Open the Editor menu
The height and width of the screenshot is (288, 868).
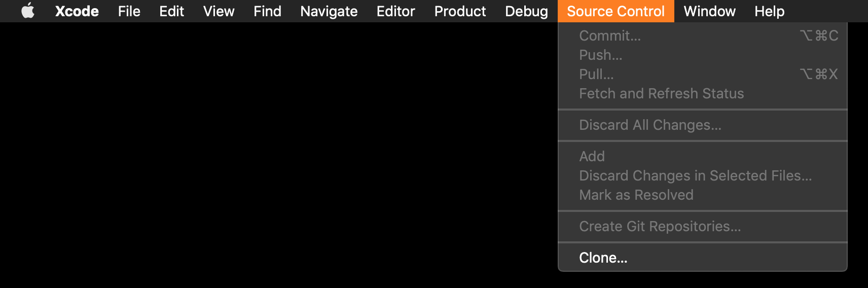pos(395,11)
